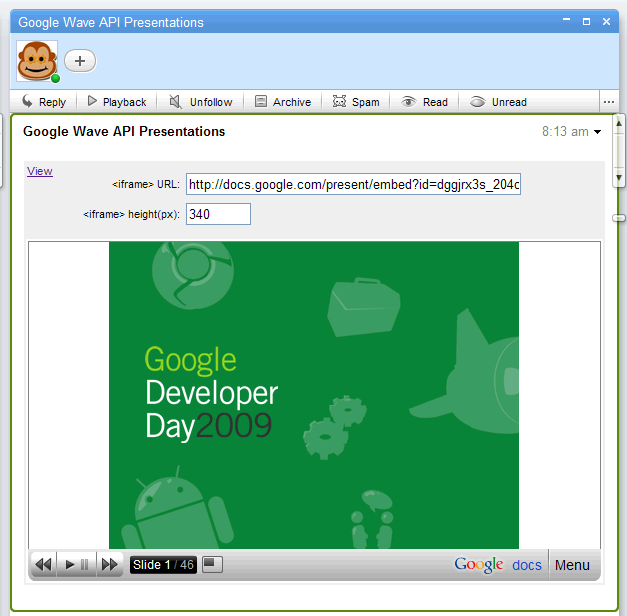
Task: Toggle the slide view mode icon
Action: coord(212,564)
